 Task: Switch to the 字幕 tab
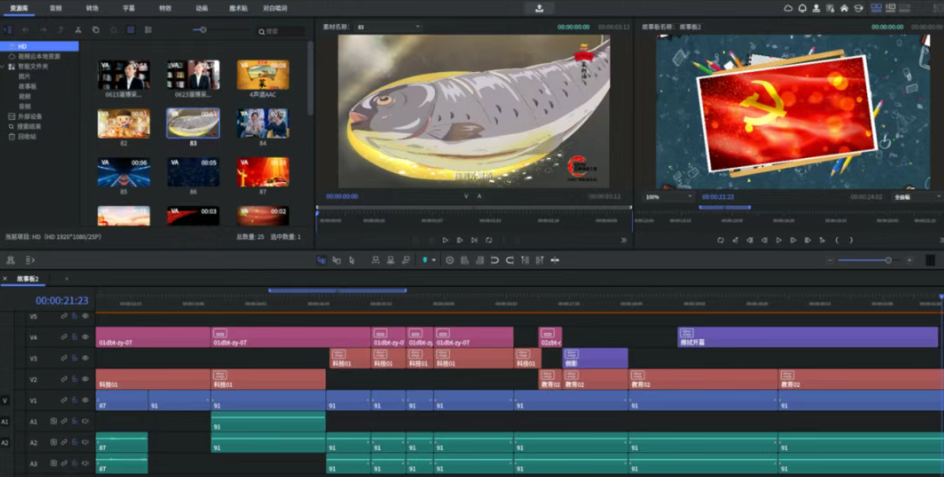coord(129,8)
